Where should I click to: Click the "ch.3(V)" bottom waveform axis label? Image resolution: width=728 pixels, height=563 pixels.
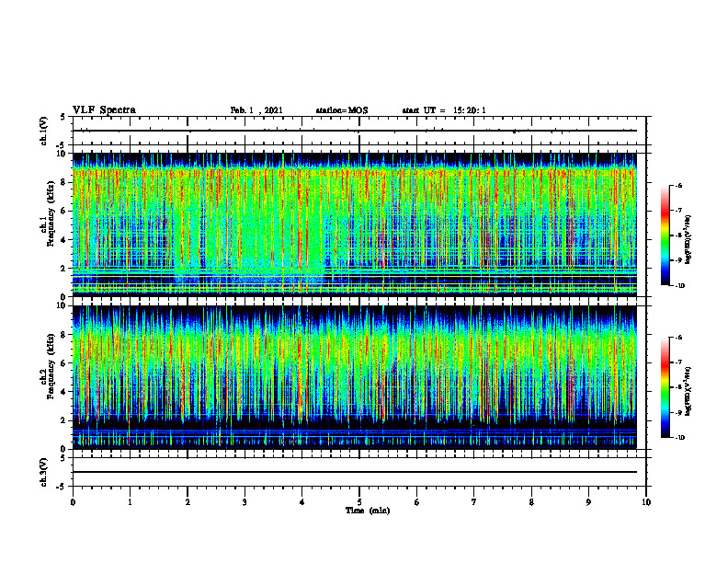point(43,472)
